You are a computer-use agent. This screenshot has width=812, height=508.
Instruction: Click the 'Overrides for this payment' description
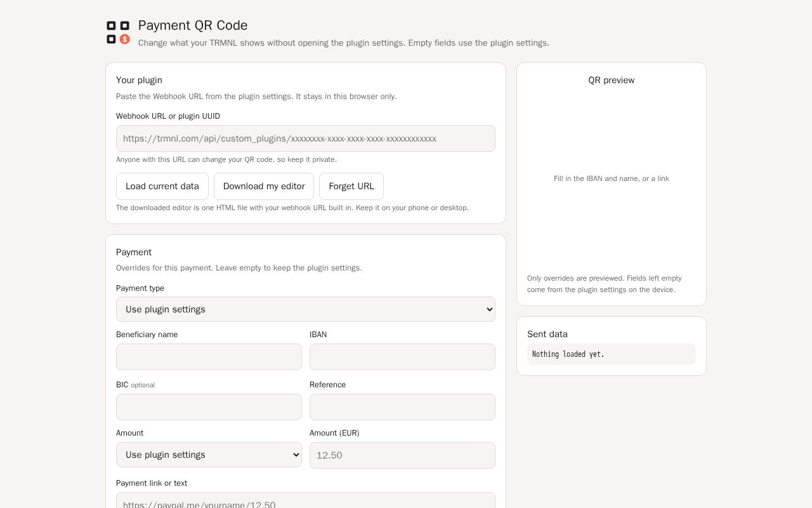(x=239, y=268)
